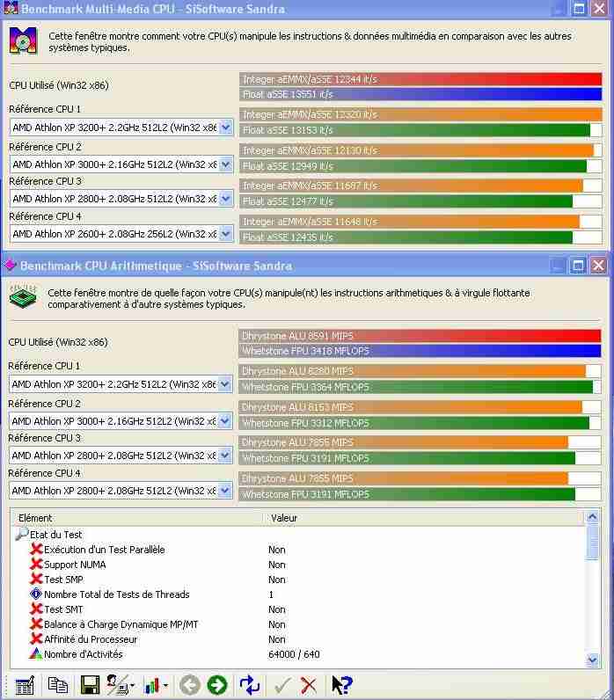The height and width of the screenshot is (700, 614).
Task: Click the bar chart toolbar icon
Action: pyautogui.click(x=152, y=685)
